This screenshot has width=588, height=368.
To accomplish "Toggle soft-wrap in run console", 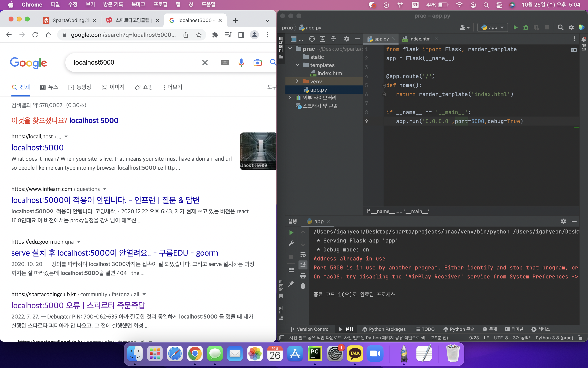I will coord(303,255).
